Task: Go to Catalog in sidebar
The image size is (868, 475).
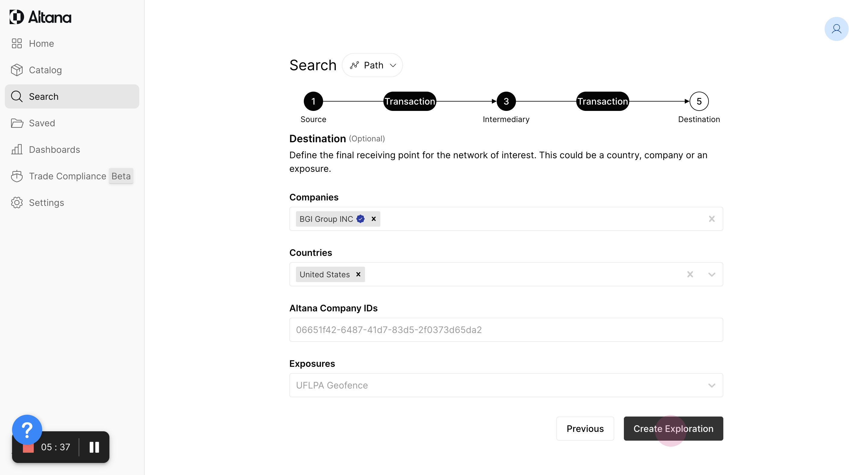Action: pyautogui.click(x=45, y=70)
